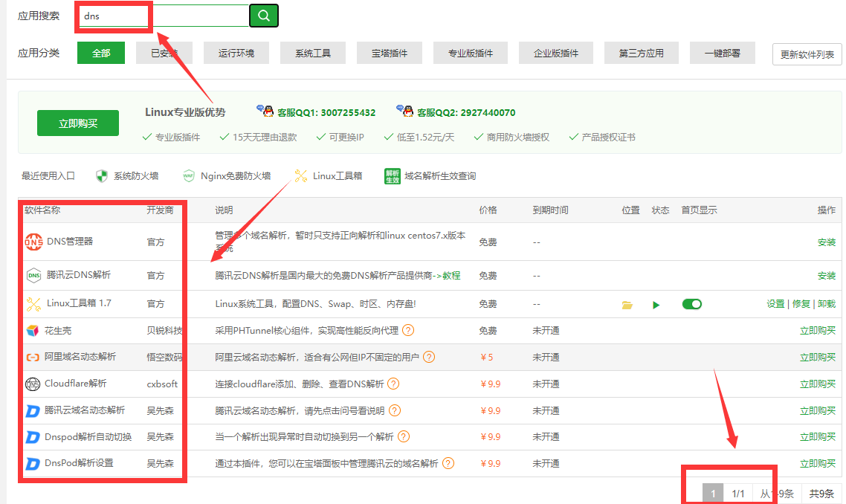The image size is (846, 504).
Task: Click the 共9条 total count text
Action: tap(821, 494)
